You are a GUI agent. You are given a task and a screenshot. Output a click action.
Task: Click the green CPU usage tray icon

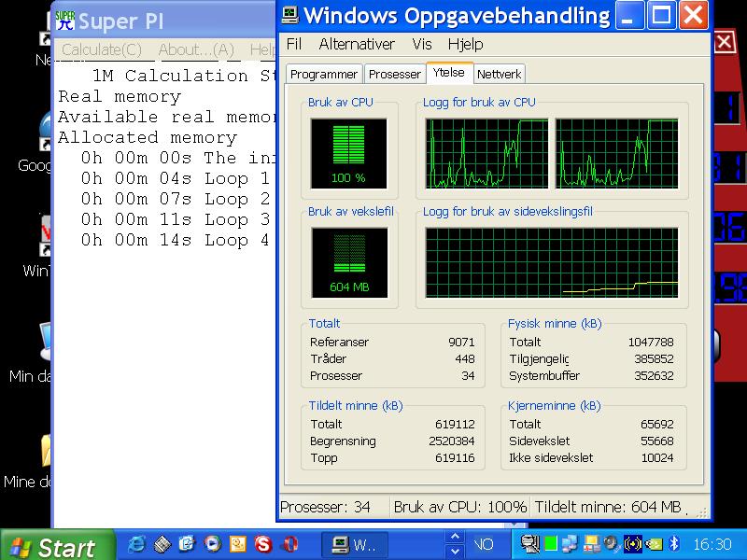point(551,543)
